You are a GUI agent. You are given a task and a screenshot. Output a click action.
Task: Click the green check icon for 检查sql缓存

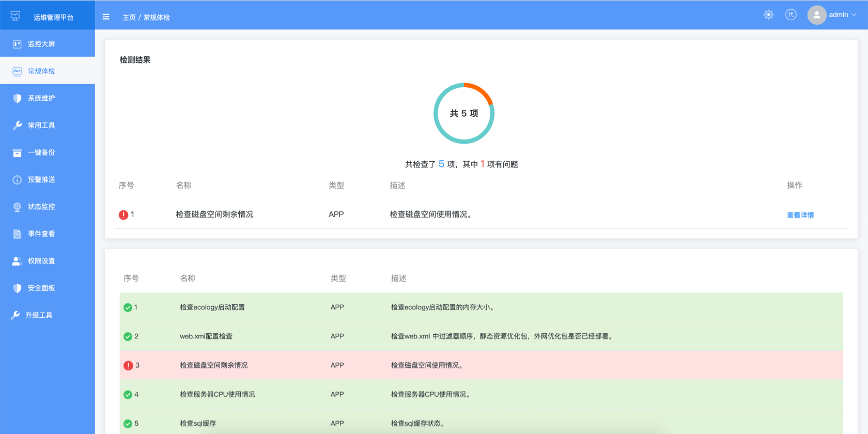tap(128, 424)
